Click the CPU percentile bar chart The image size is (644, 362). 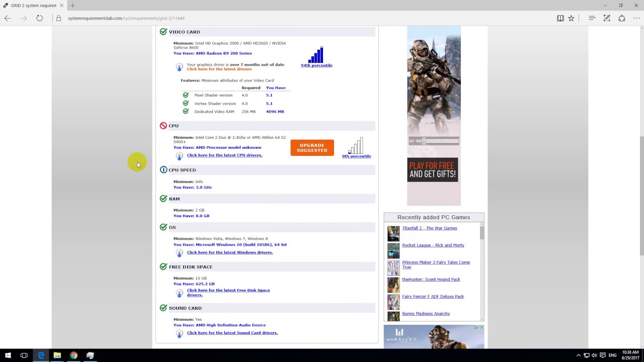pos(356,145)
